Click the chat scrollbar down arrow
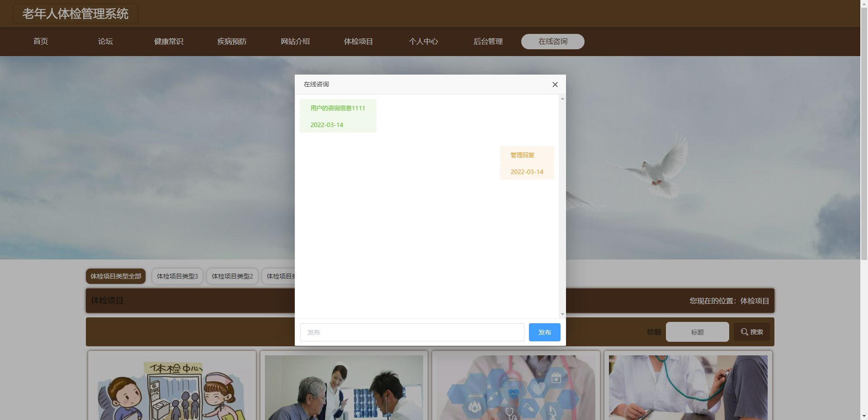This screenshot has width=868, height=420. [x=562, y=314]
